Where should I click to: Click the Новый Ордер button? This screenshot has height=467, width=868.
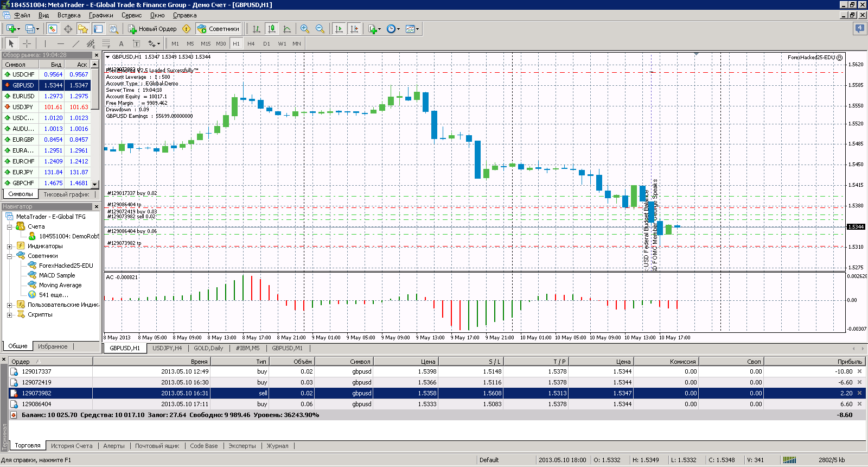(152, 29)
